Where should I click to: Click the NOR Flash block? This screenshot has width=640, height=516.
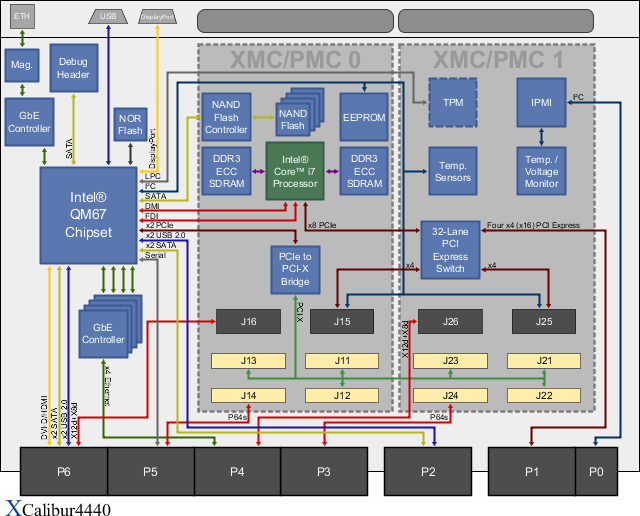pos(130,125)
